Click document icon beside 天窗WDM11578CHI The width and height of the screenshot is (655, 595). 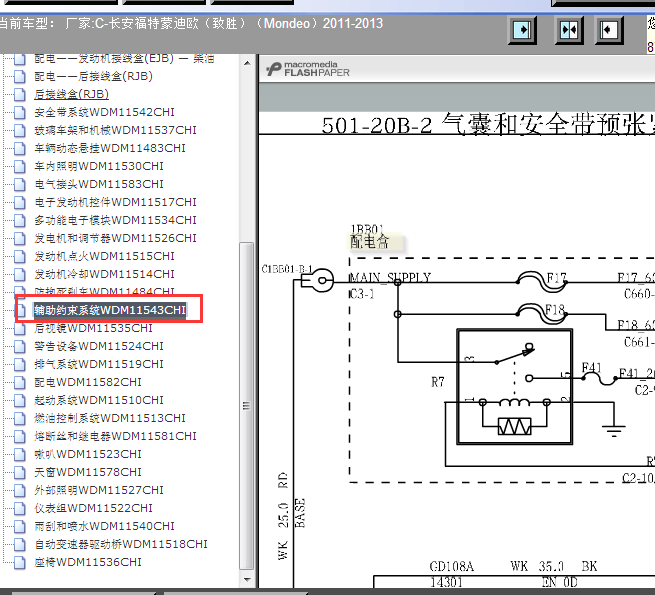[x=20, y=472]
